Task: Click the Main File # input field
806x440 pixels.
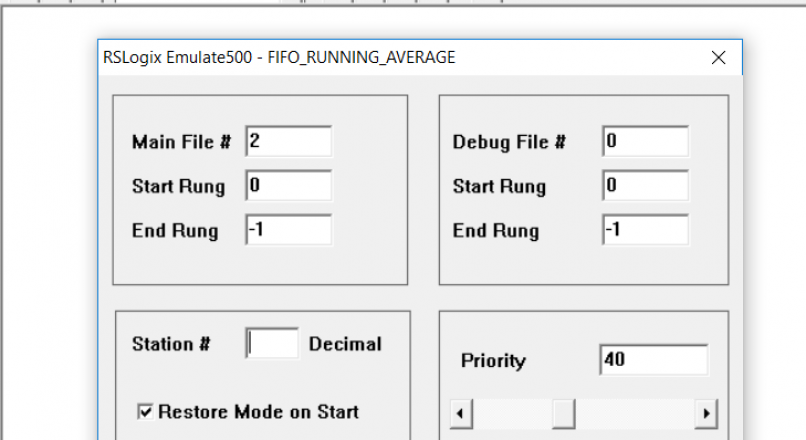Action: (289, 141)
